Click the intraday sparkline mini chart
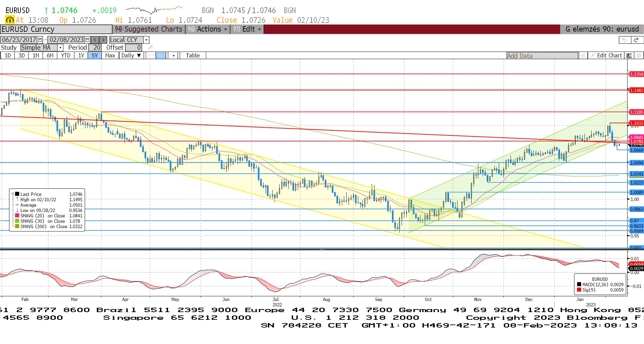644x344 pixels. coord(155,10)
